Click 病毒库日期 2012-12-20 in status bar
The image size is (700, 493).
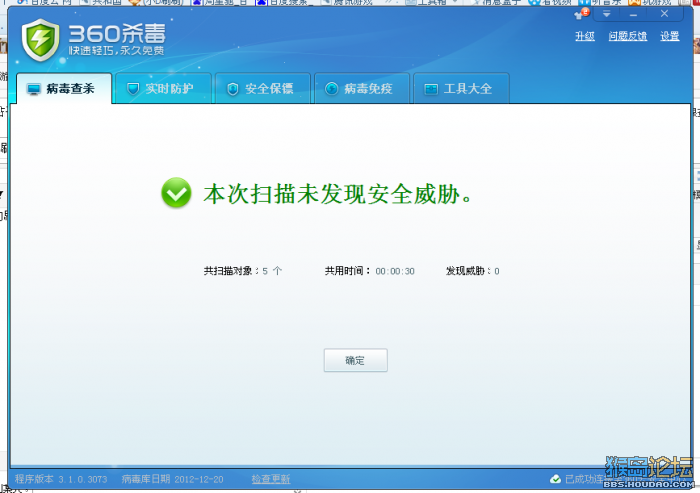tap(172, 480)
